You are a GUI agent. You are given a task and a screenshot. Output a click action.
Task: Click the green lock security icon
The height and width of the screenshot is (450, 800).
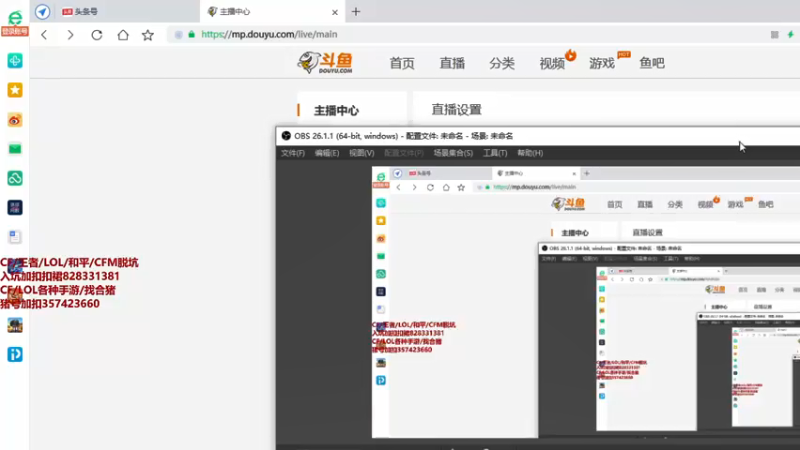pos(191,35)
